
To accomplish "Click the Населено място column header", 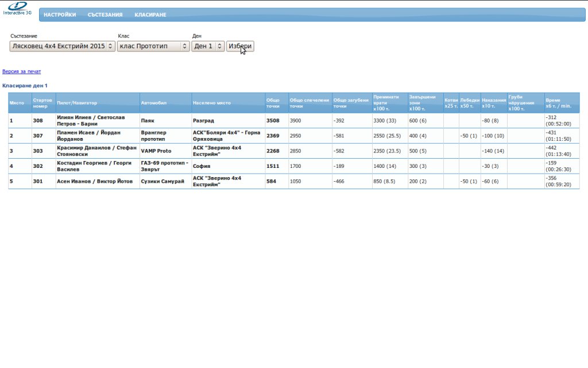I will 212,103.
